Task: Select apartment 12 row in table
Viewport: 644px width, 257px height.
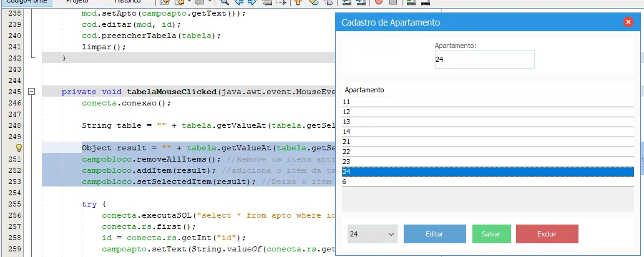Action: click(487, 112)
